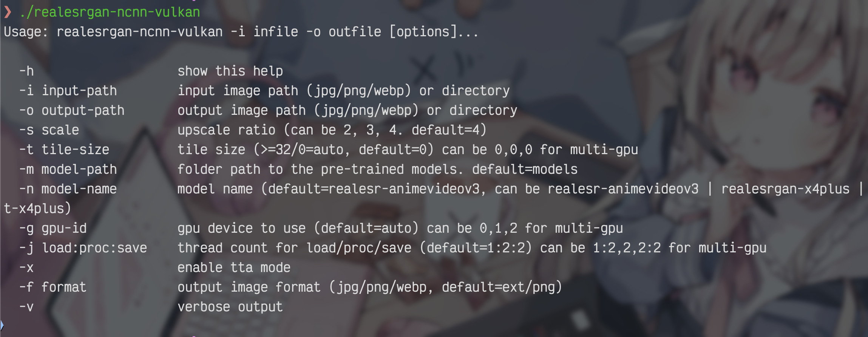Click the "verbose output" description text

[230, 307]
